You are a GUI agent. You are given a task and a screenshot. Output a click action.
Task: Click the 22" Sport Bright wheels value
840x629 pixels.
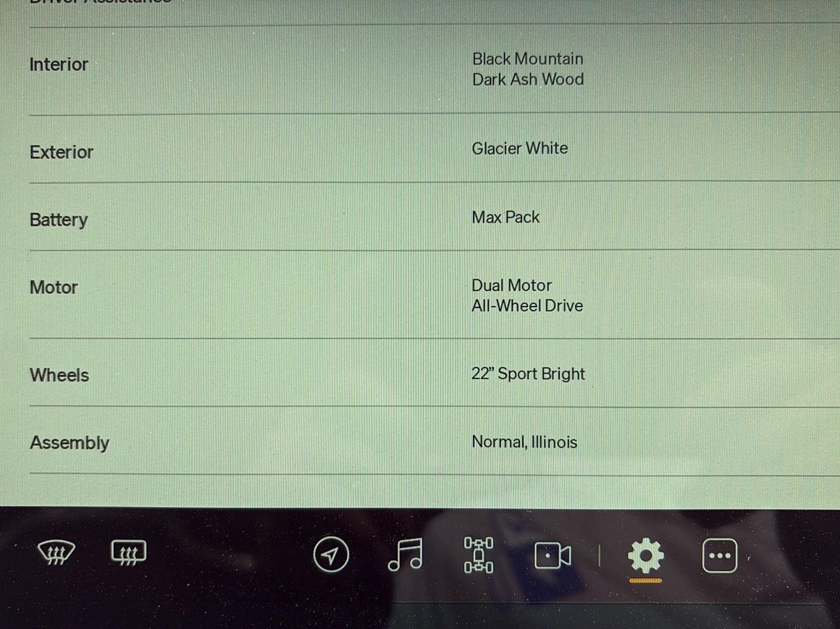point(528,374)
